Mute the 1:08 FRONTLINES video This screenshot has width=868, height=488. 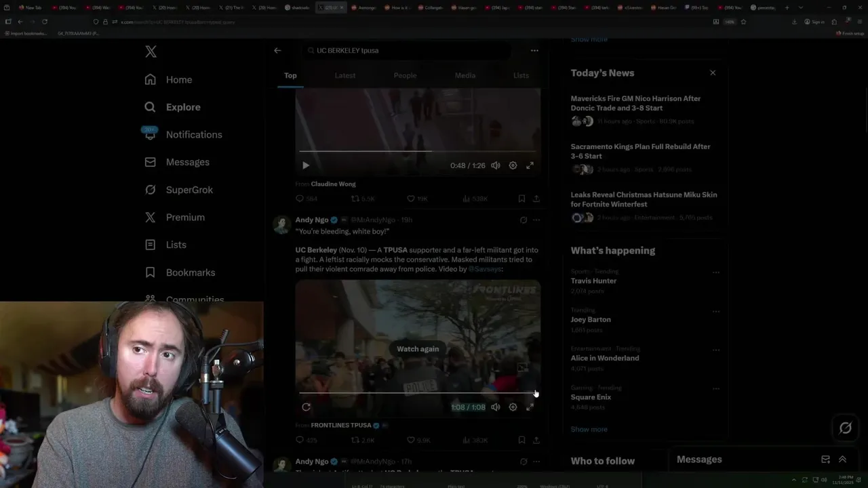[496, 407]
